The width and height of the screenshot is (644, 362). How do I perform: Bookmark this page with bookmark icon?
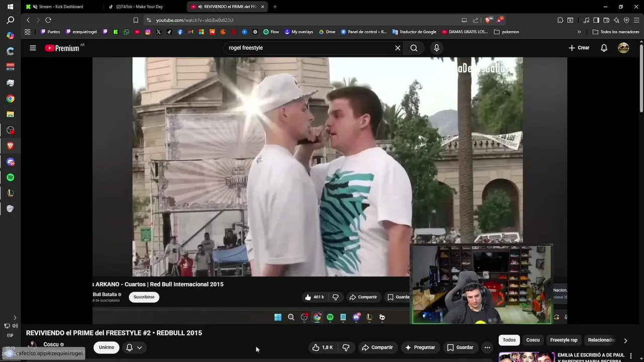[x=135, y=20]
